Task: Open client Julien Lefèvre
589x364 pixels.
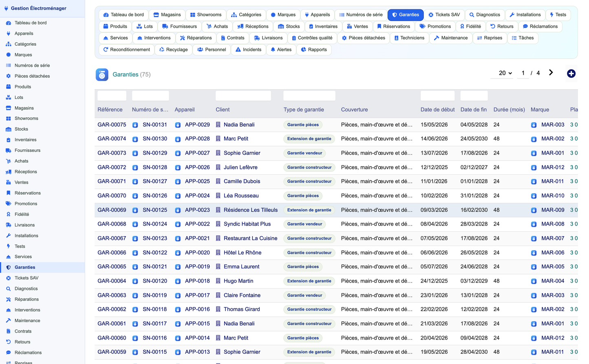Action: pyautogui.click(x=240, y=167)
